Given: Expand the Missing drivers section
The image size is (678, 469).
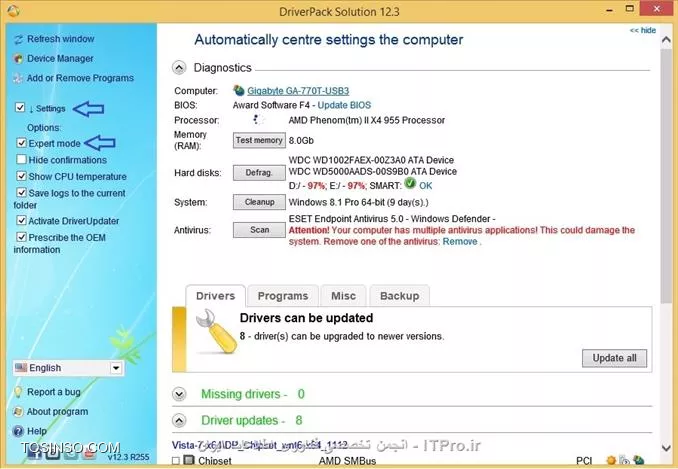Looking at the screenshot, I should tap(179, 394).
